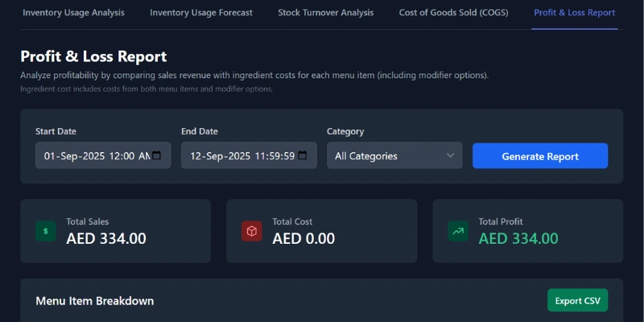Export the breakdown as CSV
This screenshot has width=644, height=322.
(x=577, y=300)
